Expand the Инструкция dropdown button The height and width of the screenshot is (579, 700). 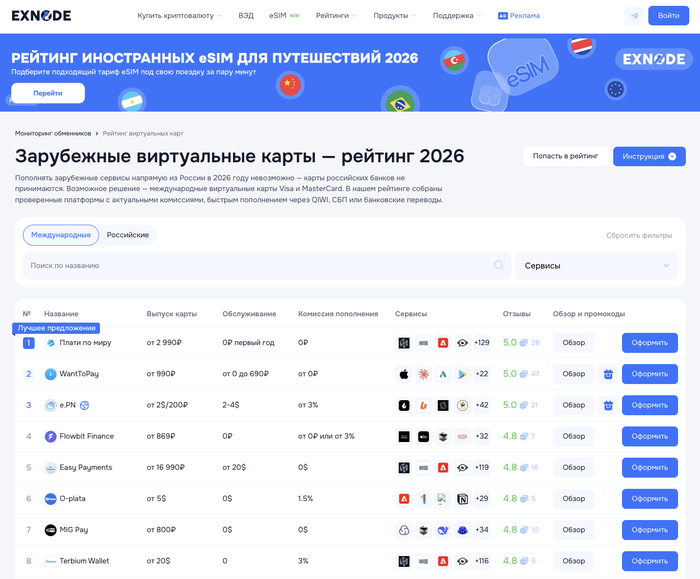649,156
